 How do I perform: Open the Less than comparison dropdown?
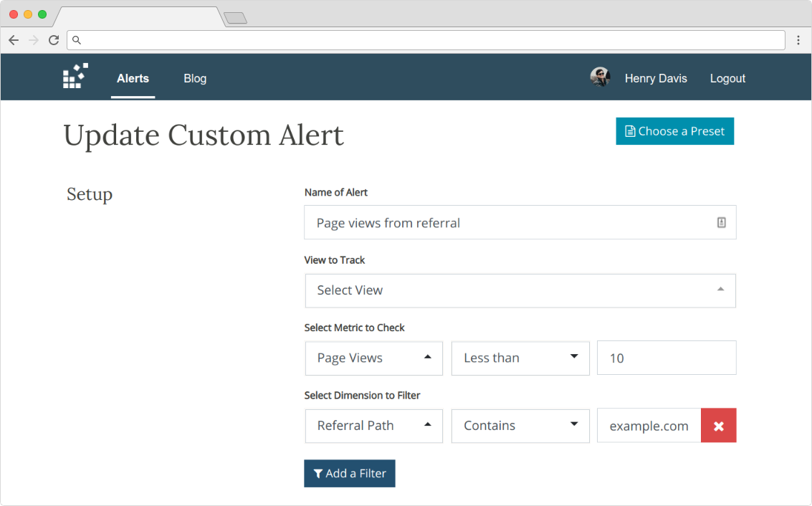[x=520, y=358]
